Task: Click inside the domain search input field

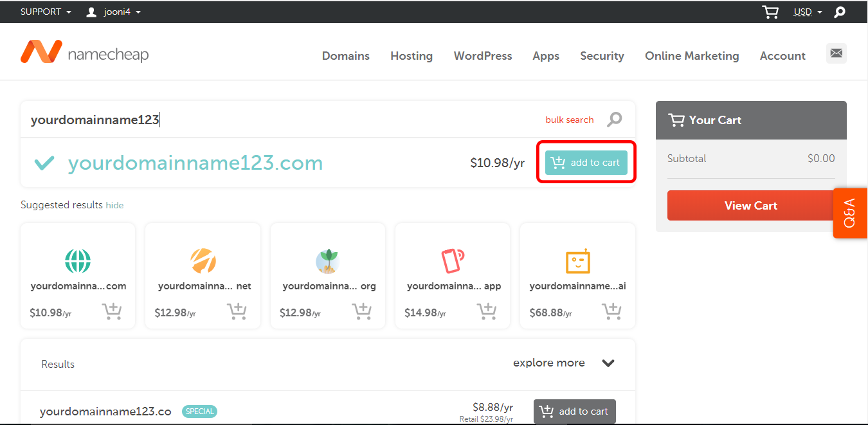Action: click(257, 120)
